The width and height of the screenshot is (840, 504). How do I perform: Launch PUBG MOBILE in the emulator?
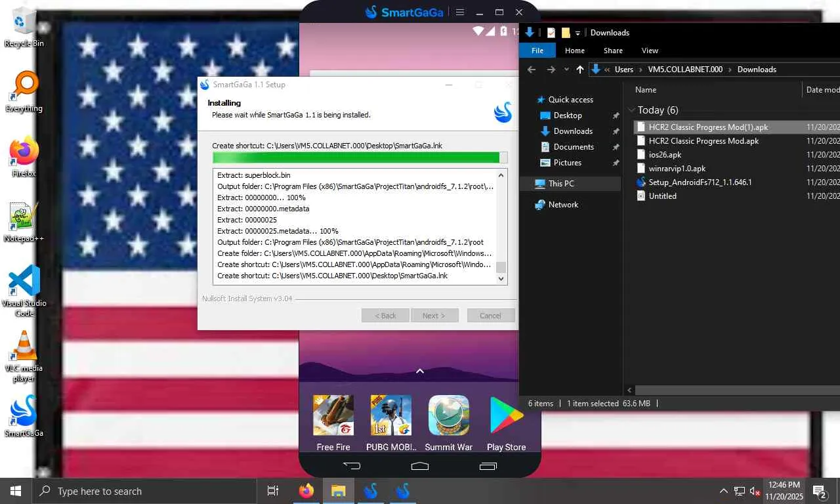(391, 423)
